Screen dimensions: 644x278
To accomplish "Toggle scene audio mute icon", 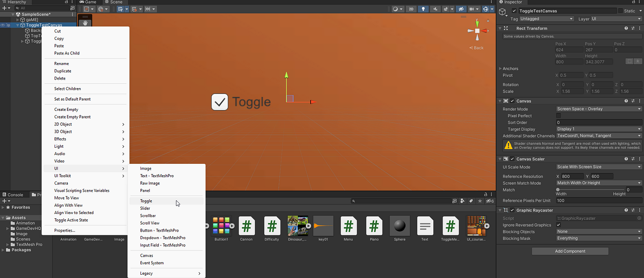I will pyautogui.click(x=435, y=9).
